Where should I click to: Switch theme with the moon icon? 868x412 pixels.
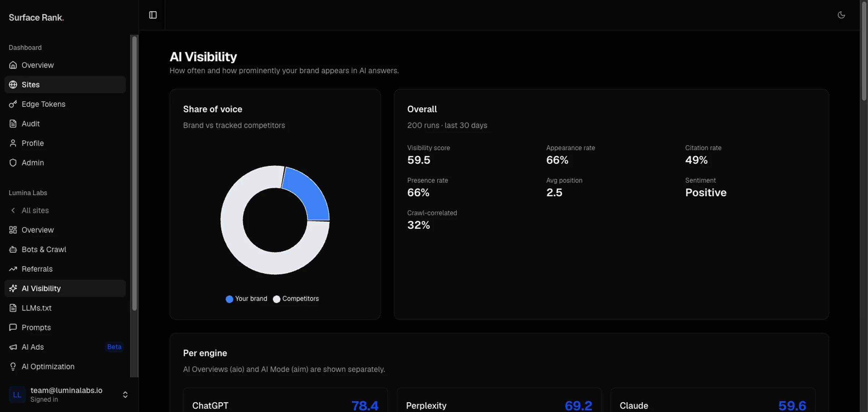tap(841, 15)
